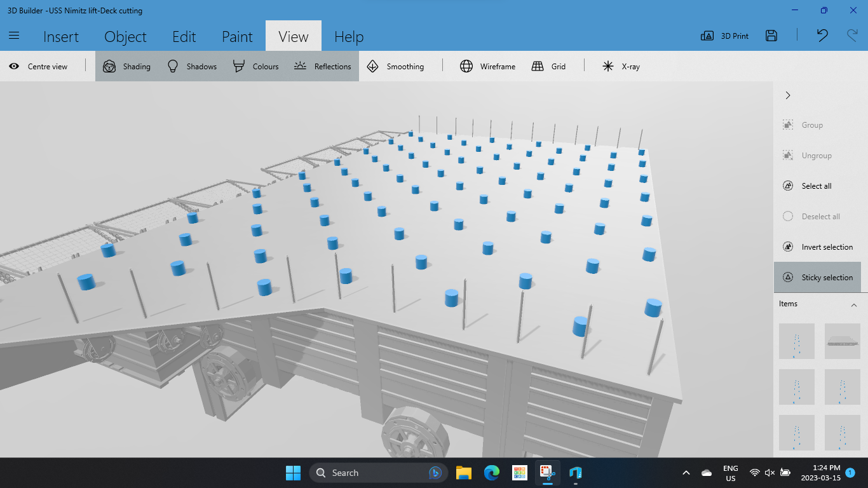This screenshot has width=868, height=488.
Task: Open Microsoft Edge from taskbar
Action: pyautogui.click(x=492, y=473)
